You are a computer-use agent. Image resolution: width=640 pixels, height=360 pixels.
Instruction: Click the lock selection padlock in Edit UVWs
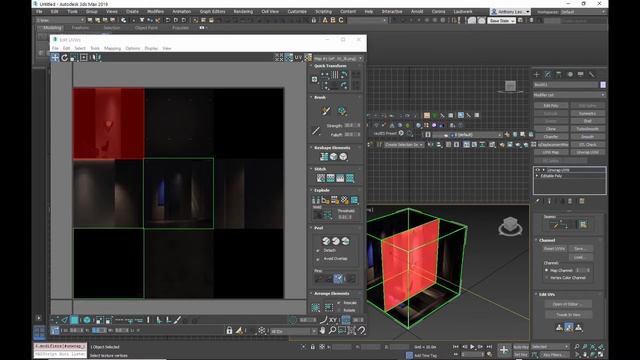click(229, 330)
